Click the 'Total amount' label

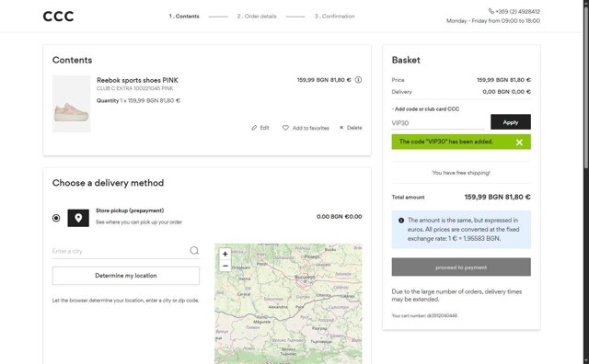(408, 198)
